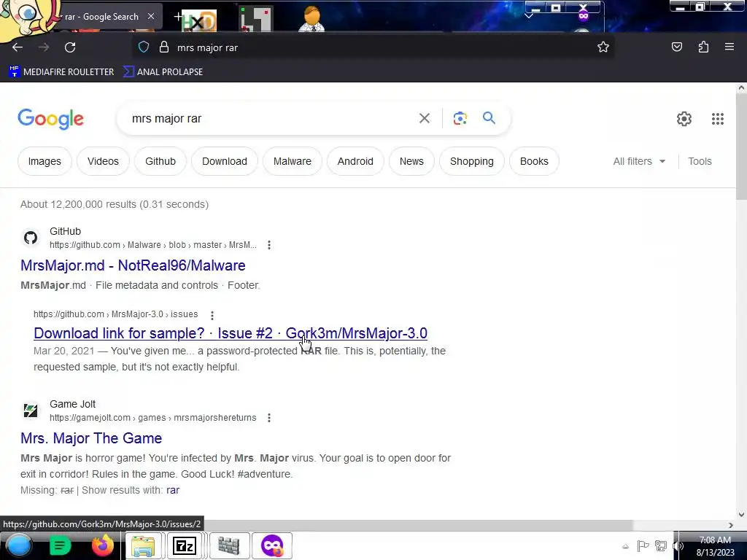Open tracking protection shield icon
The width and height of the screenshot is (747, 560).
(x=144, y=47)
